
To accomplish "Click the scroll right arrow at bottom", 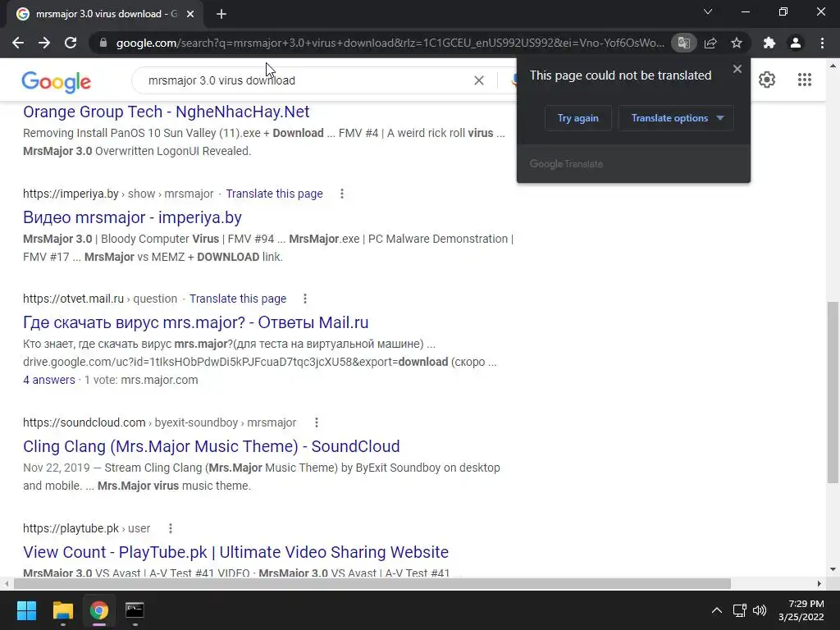I will coord(819,583).
